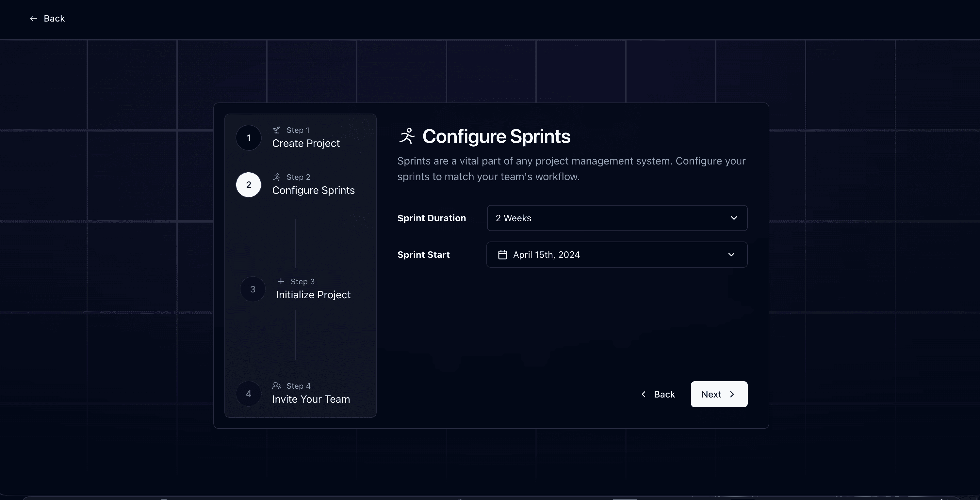Expand chevron on the 2 Weeks selector
The image size is (980, 500).
734,218
